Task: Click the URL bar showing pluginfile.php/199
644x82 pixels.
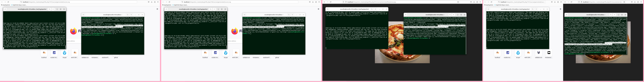Action: pos(240,2)
